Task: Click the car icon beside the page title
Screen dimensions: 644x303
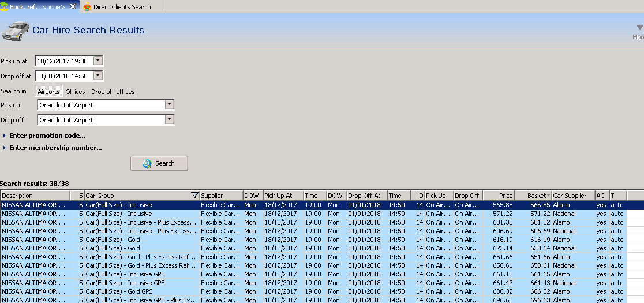Action: click(15, 31)
